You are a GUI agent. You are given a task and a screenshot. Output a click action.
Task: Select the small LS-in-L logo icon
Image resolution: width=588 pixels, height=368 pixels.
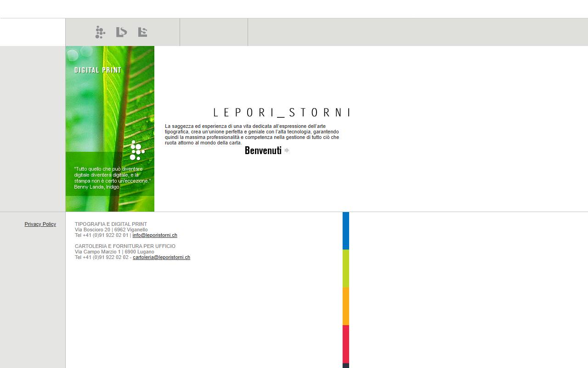pyautogui.click(x=142, y=32)
